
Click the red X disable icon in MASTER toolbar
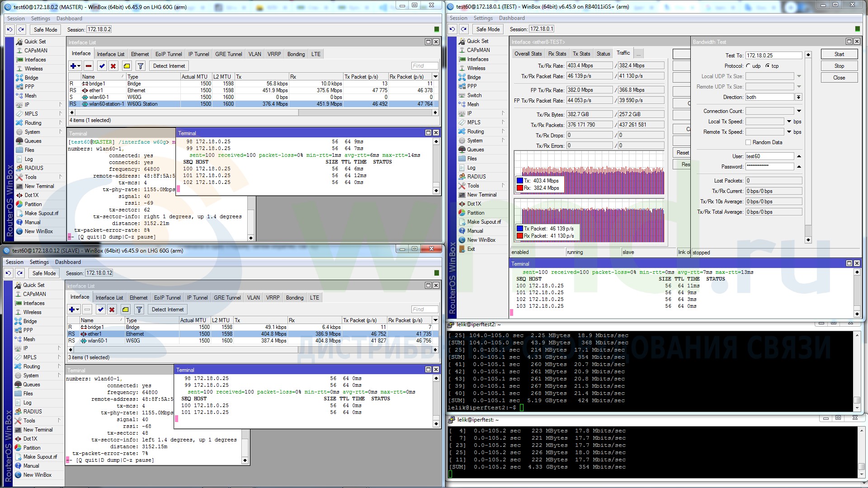coord(113,66)
